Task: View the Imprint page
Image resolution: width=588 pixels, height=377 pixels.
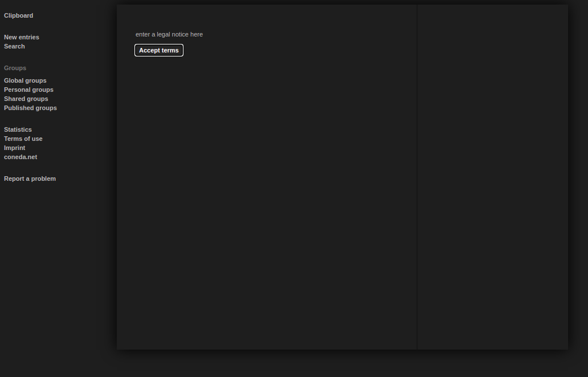Action: click(14, 148)
